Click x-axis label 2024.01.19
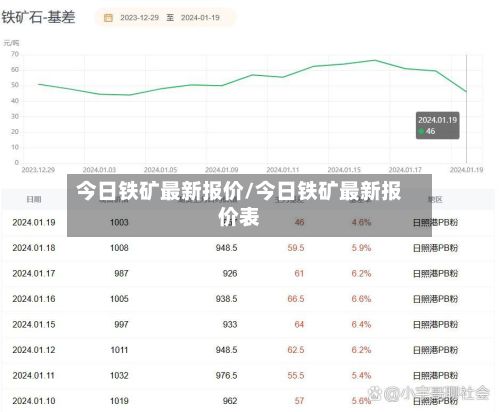Image resolution: width=500 pixels, height=412 pixels. pyautogui.click(x=466, y=170)
